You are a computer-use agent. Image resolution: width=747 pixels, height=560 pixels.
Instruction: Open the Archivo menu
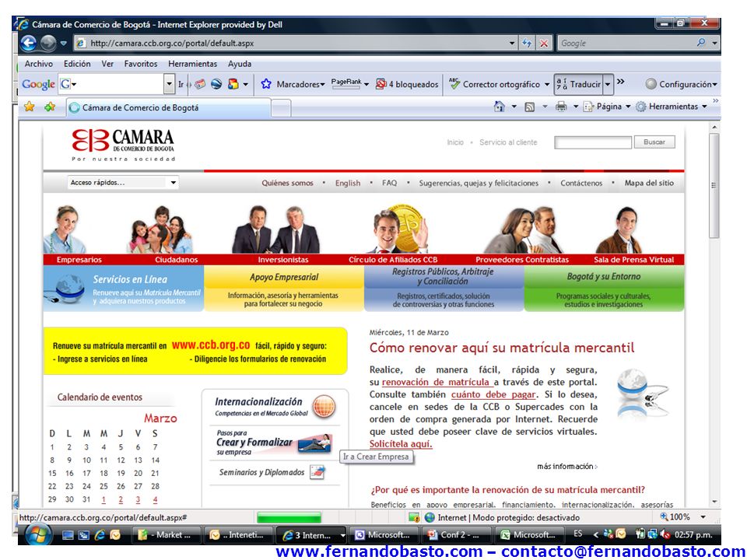[x=39, y=64]
